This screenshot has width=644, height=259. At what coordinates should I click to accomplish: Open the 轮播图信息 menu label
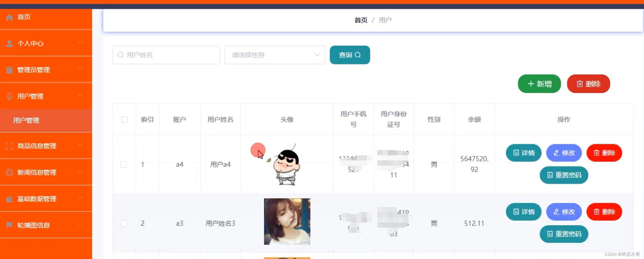point(34,225)
